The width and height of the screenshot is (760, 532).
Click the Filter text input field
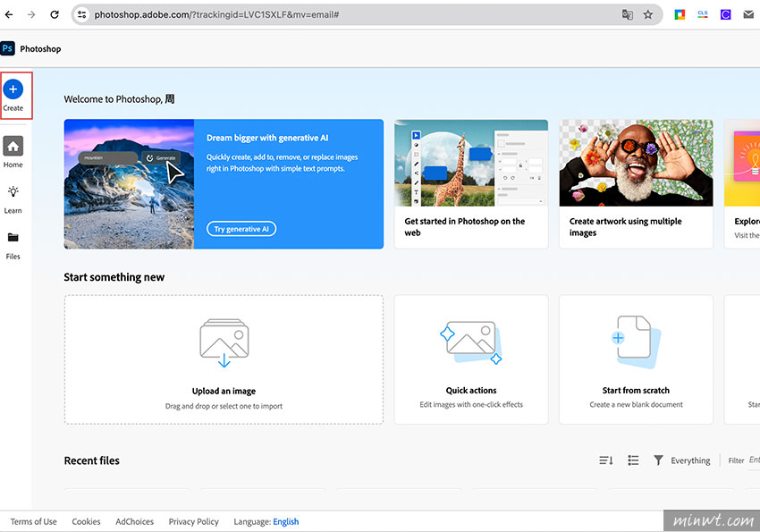coord(754,460)
